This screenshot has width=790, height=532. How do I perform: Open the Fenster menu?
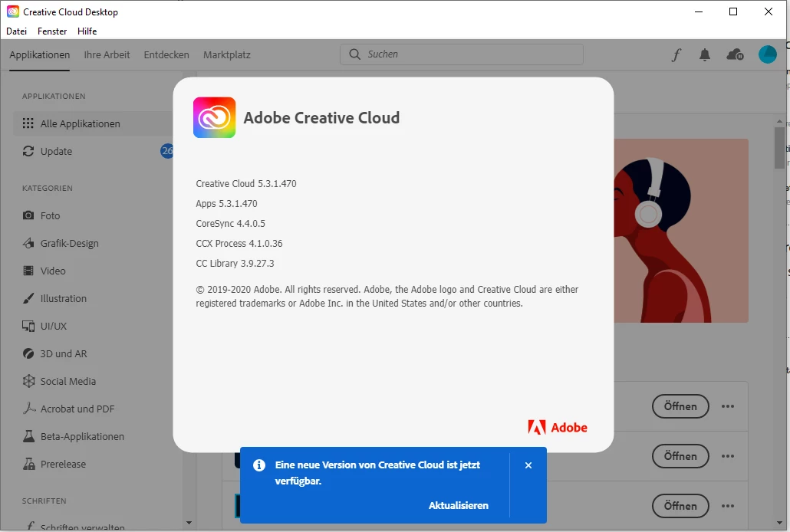click(52, 31)
